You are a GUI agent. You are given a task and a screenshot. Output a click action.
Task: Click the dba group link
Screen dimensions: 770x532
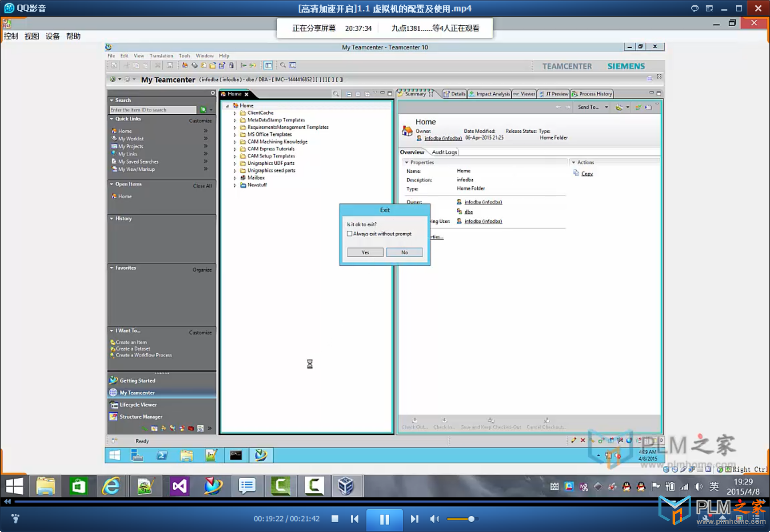point(468,212)
